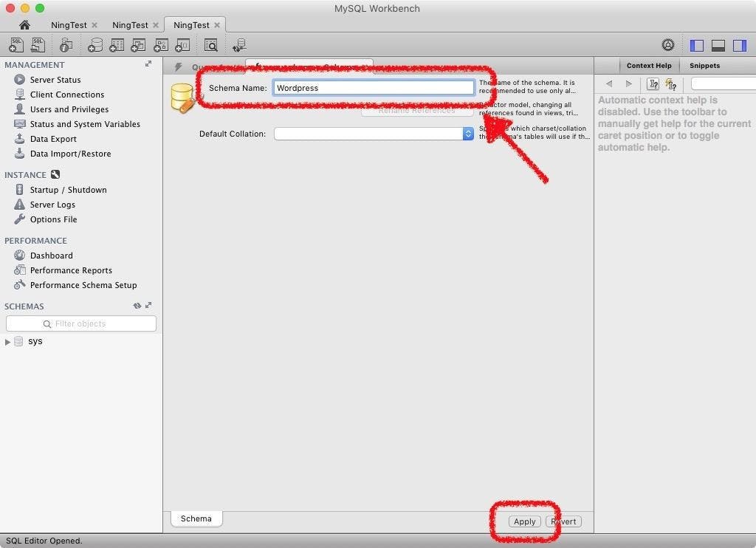Screen dimensions: 756x548
Task: Toggle automatic context help icon
Action: point(670,84)
